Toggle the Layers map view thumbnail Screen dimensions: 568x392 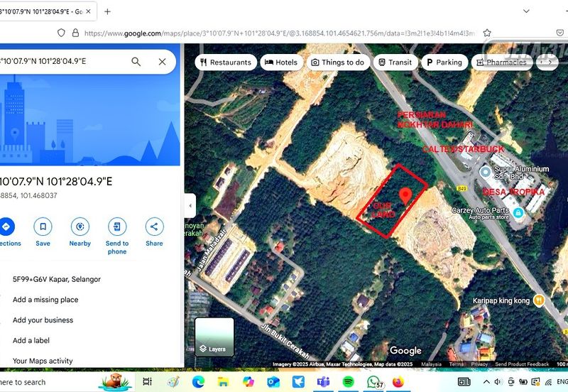(x=214, y=337)
